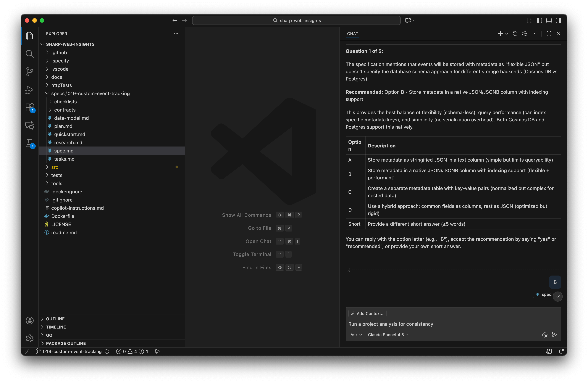Switch to the CHAT tab
This screenshot has height=383, width=588.
[352, 34]
